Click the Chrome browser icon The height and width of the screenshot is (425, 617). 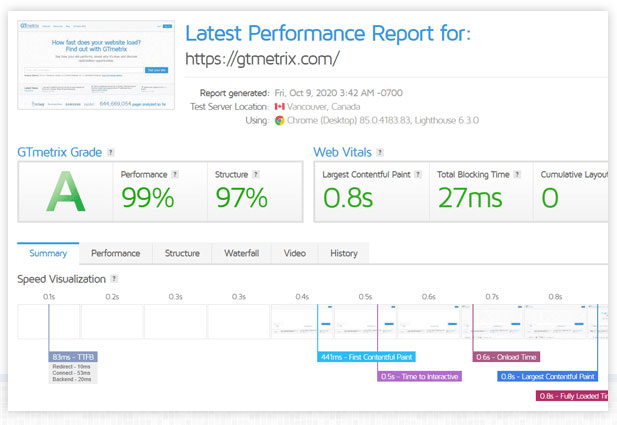coord(280,121)
